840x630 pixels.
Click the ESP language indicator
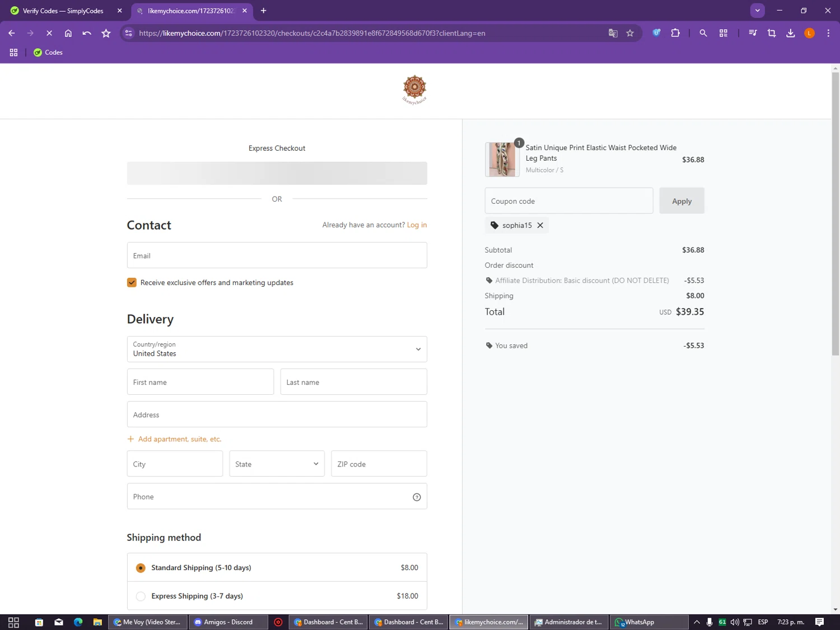coord(763,622)
